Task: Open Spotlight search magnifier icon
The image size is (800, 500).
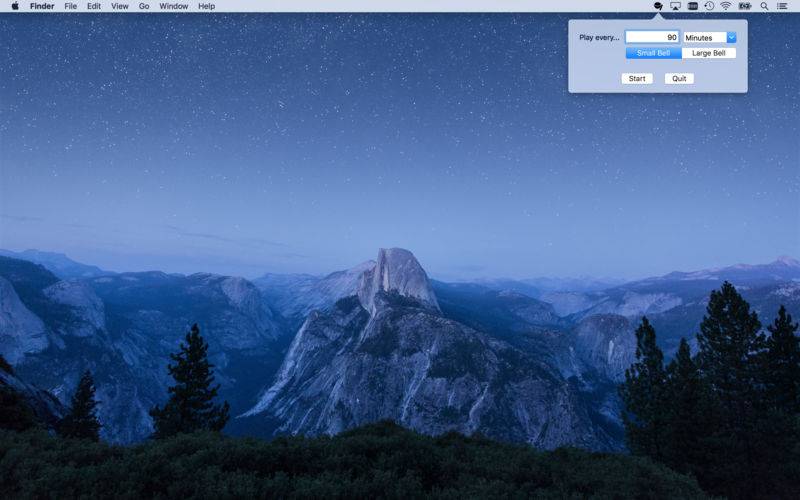Action: coord(764,6)
